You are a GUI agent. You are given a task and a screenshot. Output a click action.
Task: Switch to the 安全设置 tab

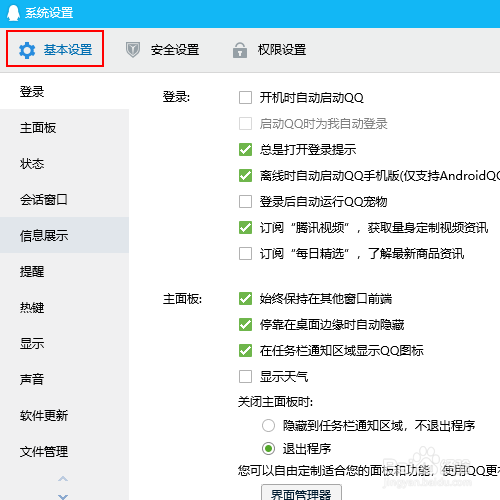point(162,50)
